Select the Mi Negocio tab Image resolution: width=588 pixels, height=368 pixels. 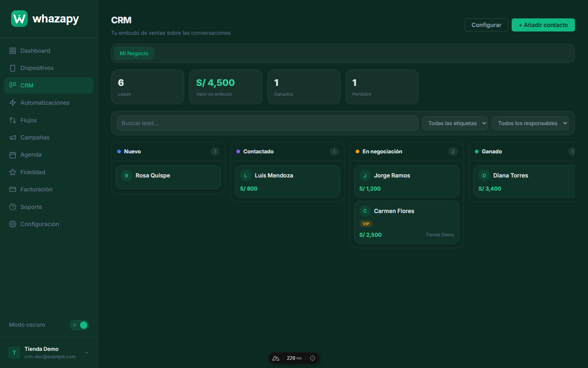134,53
